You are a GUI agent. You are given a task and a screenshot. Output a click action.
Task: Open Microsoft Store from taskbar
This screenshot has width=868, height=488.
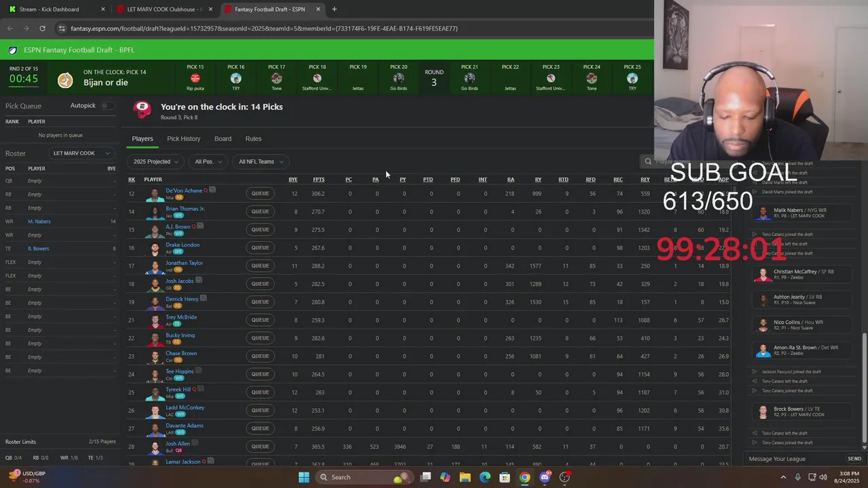tap(505, 477)
